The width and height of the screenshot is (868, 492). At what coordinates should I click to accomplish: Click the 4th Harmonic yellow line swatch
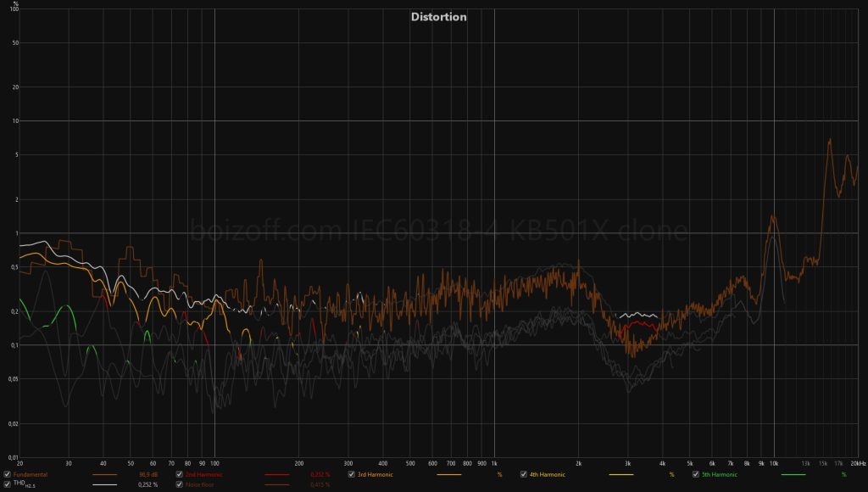click(621, 475)
